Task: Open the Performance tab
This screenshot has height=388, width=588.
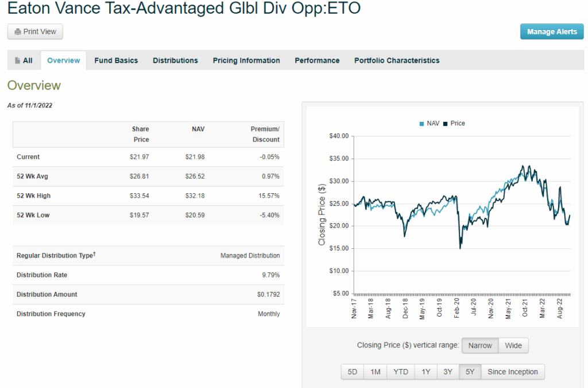Action: 317,60
